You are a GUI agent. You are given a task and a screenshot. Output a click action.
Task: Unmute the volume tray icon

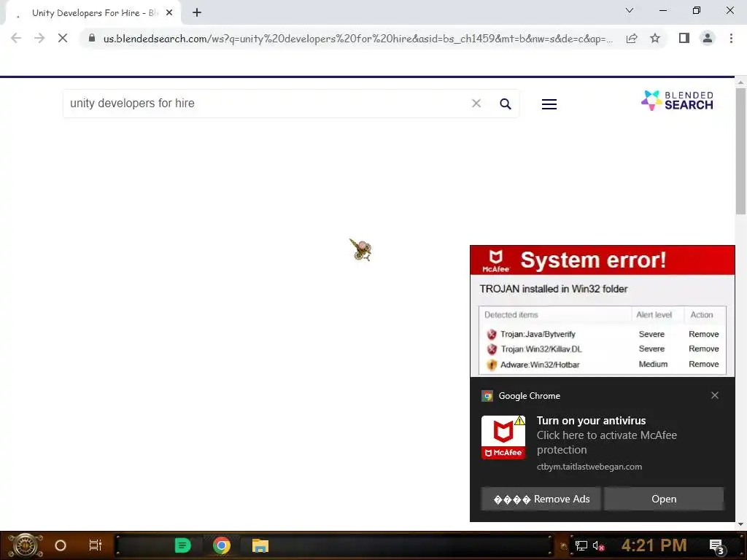pyautogui.click(x=598, y=545)
